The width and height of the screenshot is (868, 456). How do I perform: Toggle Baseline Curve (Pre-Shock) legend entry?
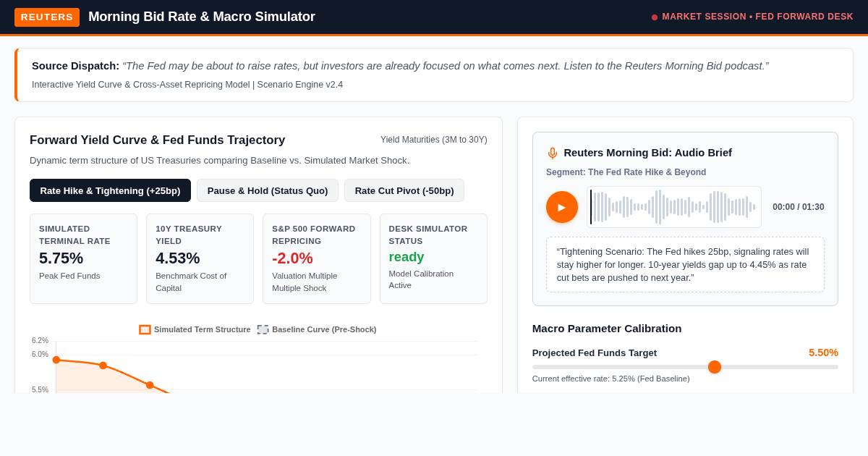317,329
